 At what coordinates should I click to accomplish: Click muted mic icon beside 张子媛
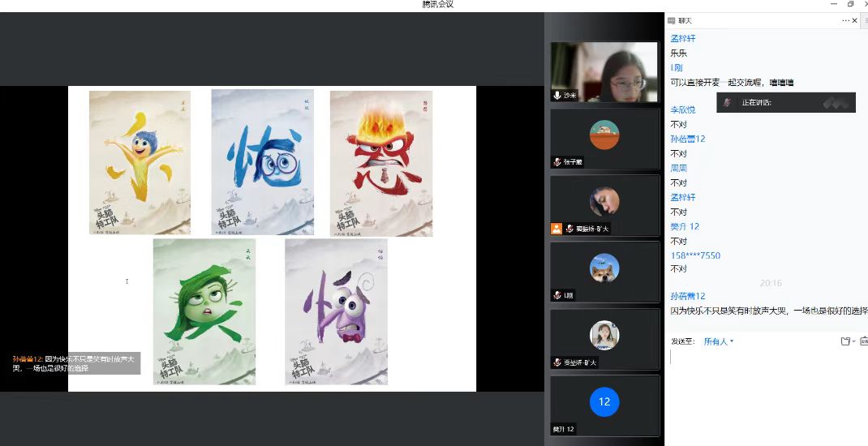557,162
